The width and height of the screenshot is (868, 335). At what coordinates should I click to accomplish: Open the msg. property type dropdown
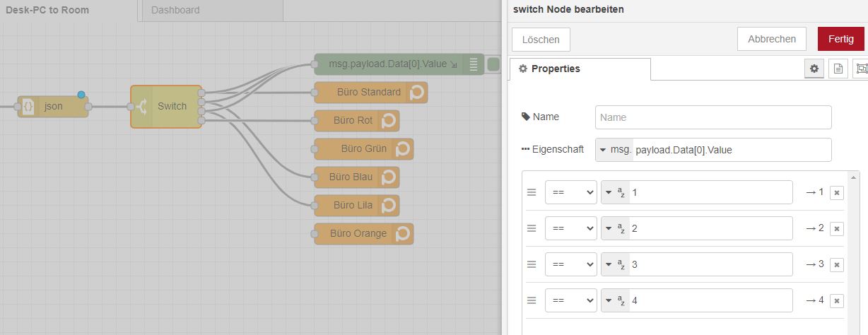coord(614,150)
